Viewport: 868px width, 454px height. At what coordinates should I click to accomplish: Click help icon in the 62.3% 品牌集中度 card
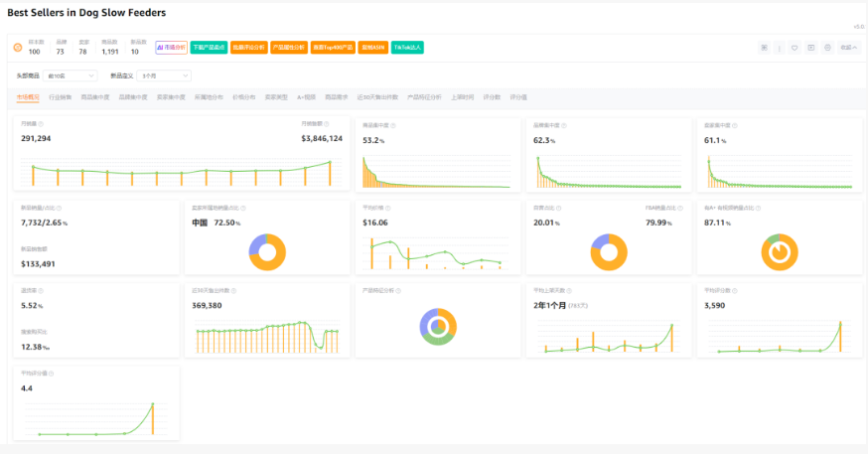click(564, 126)
